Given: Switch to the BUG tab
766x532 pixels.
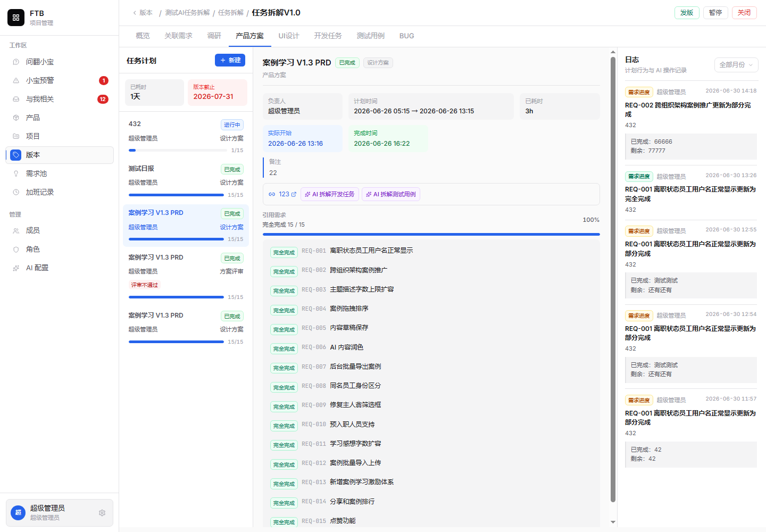Looking at the screenshot, I should click(x=406, y=36).
